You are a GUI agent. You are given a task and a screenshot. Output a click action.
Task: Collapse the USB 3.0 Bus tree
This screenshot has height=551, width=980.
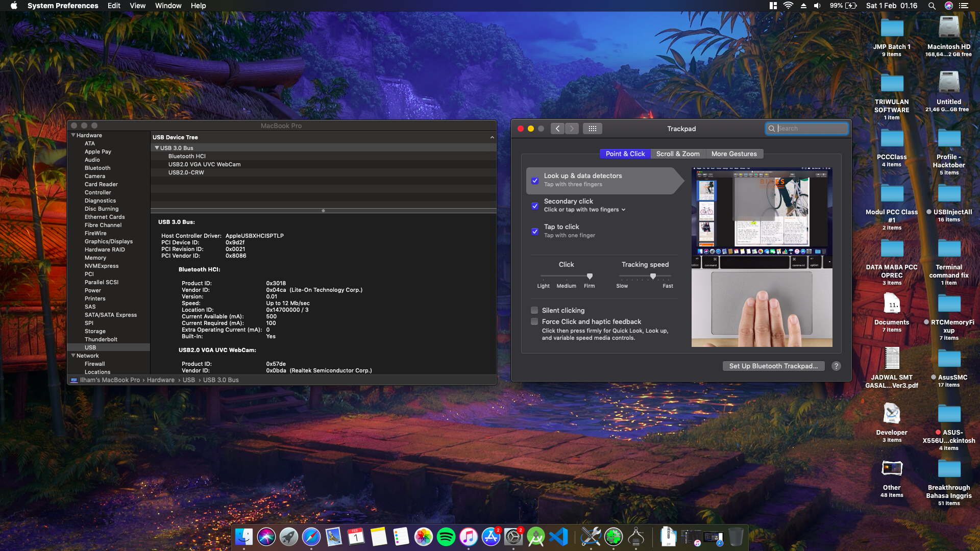point(157,148)
